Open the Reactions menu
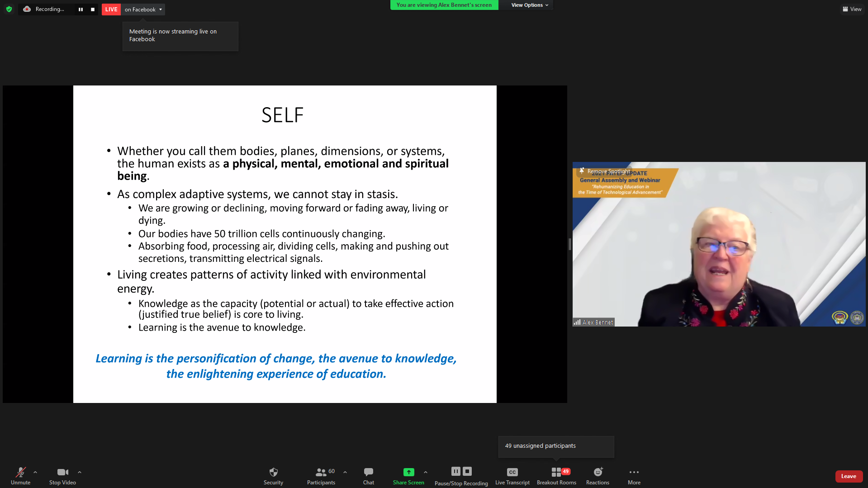 tap(598, 472)
